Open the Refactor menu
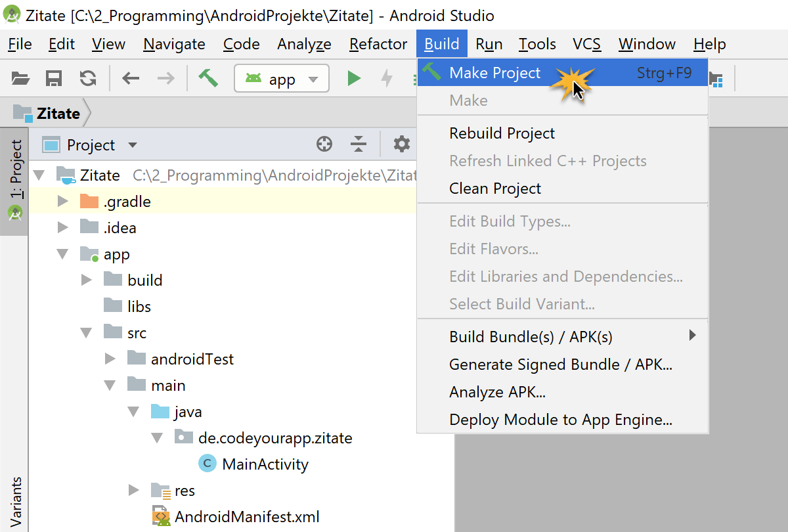788x532 pixels. click(378, 44)
